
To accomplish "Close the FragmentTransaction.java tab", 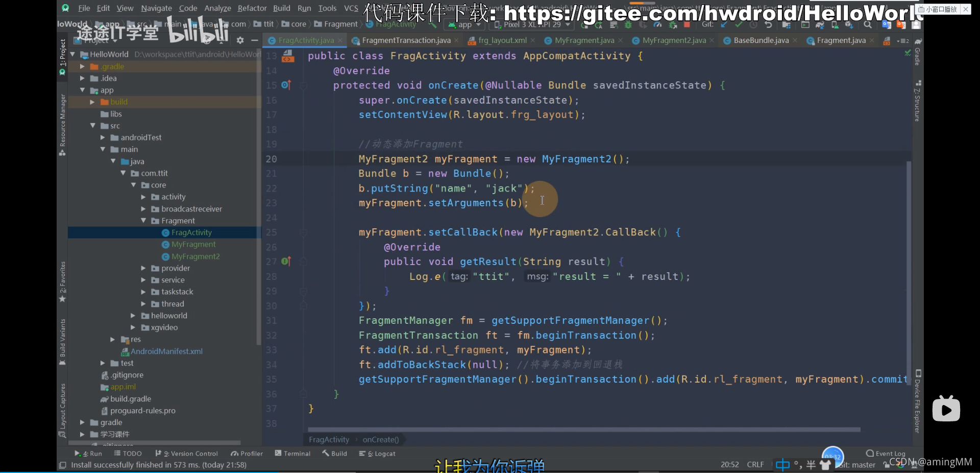I will coord(456,40).
